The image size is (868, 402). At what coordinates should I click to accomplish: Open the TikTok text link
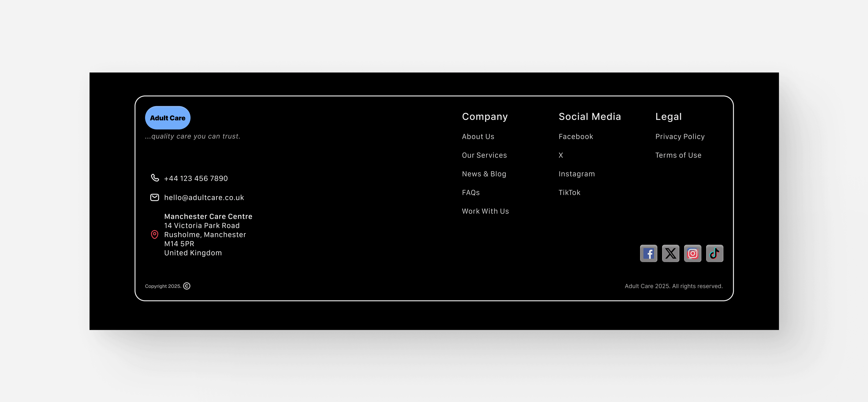[569, 192]
